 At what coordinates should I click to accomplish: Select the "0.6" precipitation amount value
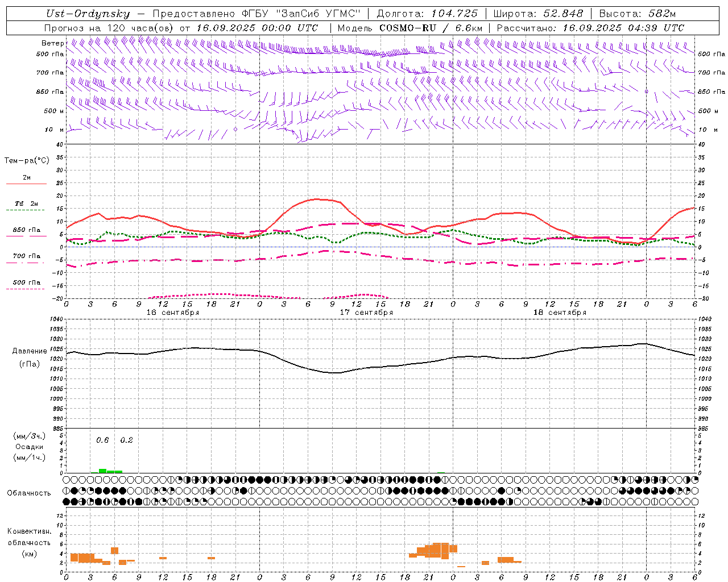tap(102, 440)
